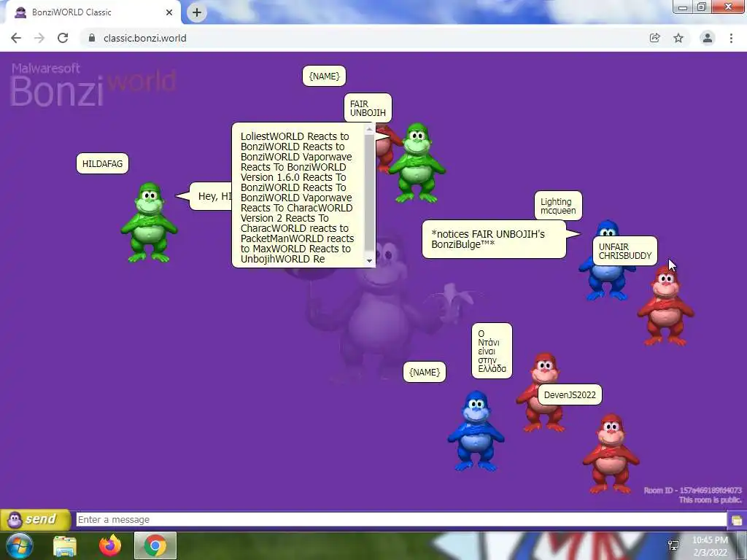Click the red DevenJS2022 Bonzi character
Image resolution: width=747 pixels, height=560 pixels.
[611, 454]
